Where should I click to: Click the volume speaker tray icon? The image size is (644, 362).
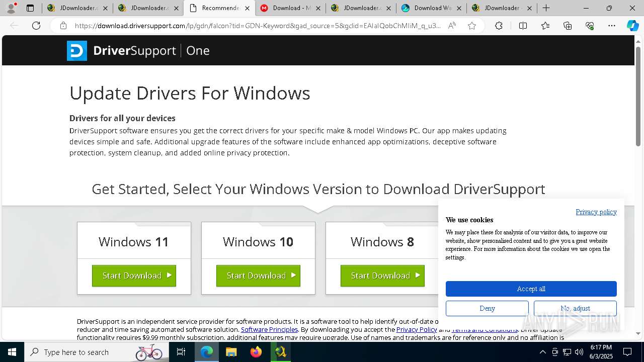click(579, 352)
